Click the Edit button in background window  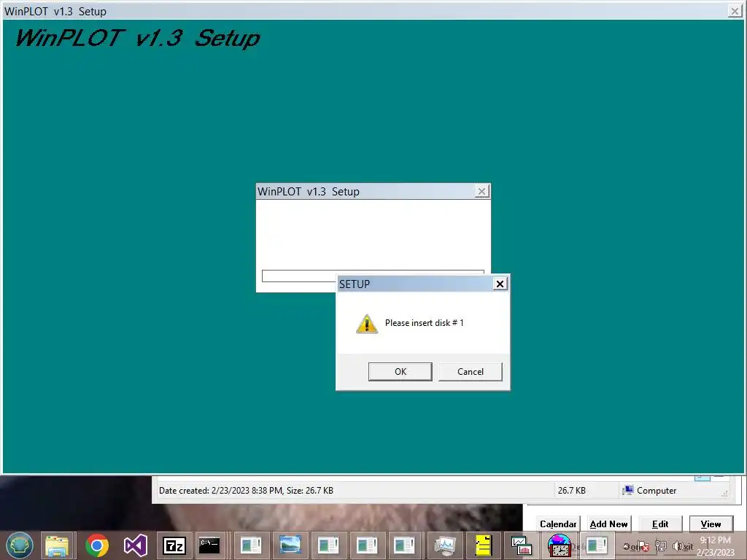tap(659, 524)
